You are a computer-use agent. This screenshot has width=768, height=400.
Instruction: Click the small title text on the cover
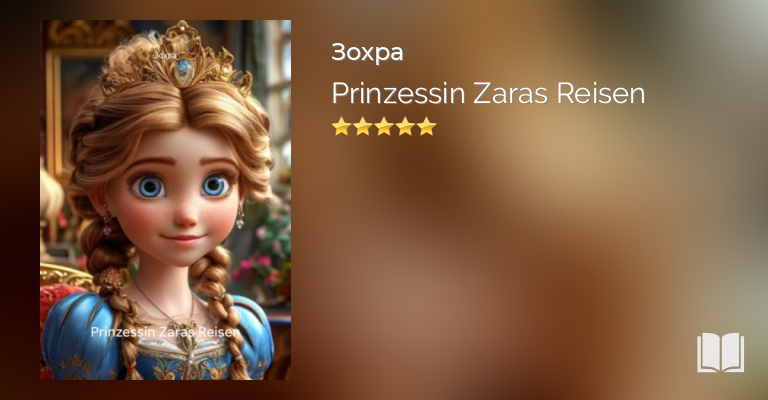click(165, 332)
